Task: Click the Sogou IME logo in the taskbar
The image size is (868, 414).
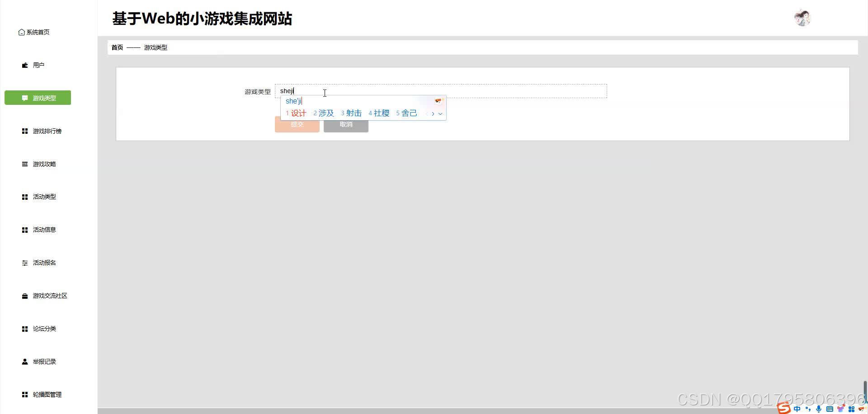Action: (x=783, y=409)
